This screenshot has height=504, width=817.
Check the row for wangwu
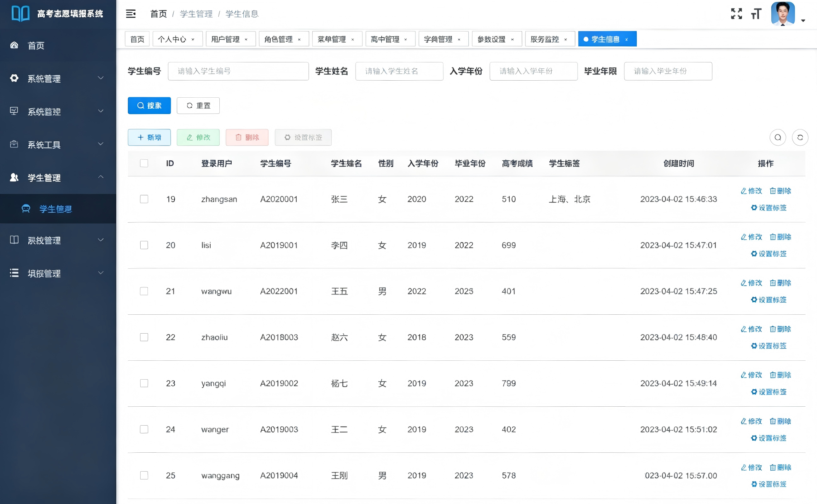click(144, 291)
